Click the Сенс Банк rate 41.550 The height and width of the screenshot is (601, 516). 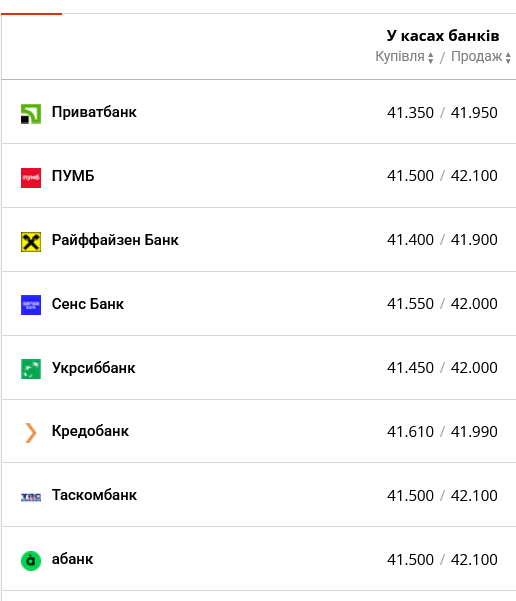pyautogui.click(x=410, y=304)
